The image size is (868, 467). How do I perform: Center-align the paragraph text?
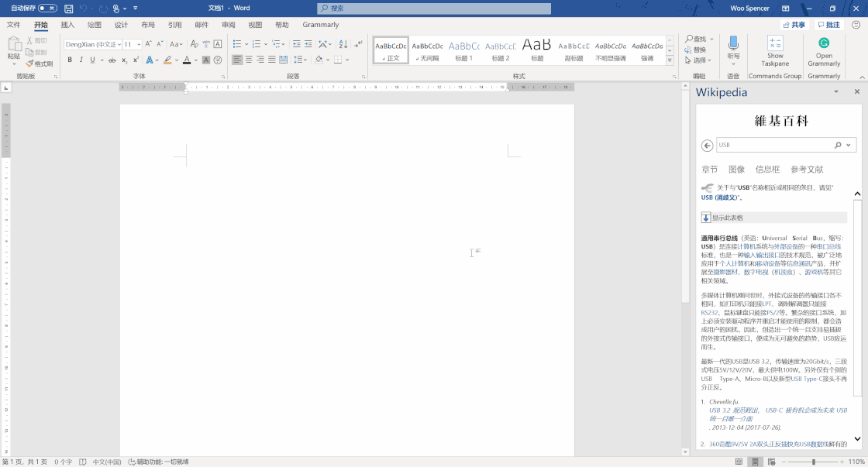coord(249,60)
